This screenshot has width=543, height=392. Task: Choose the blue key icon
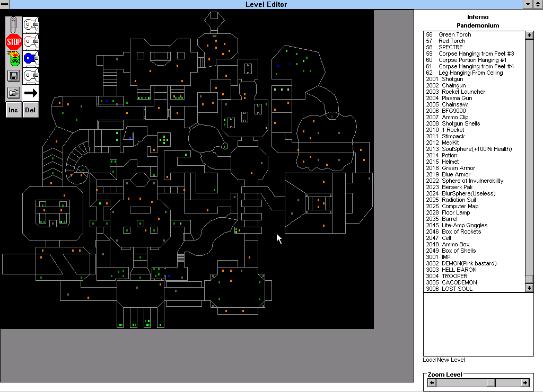[31, 59]
